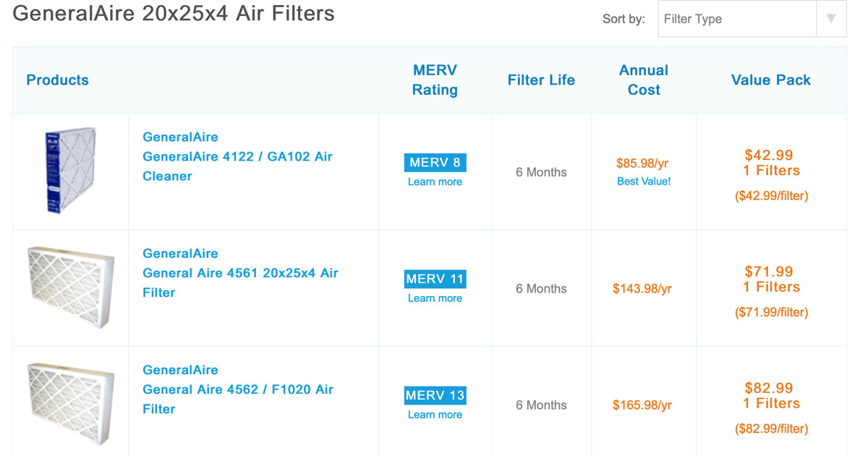Open the GeneralAire 4122 / GA102 Air Cleaner page

click(x=237, y=156)
